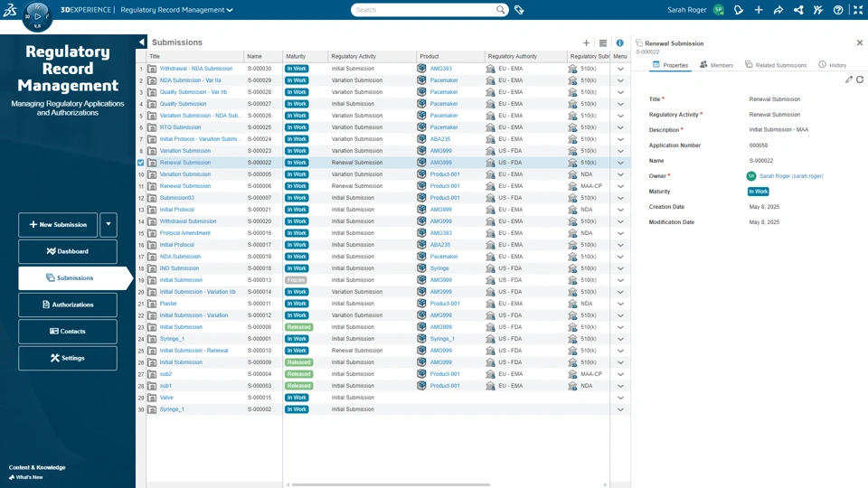Collapse the left navigation panel arrow
The image size is (868, 488).
142,42
